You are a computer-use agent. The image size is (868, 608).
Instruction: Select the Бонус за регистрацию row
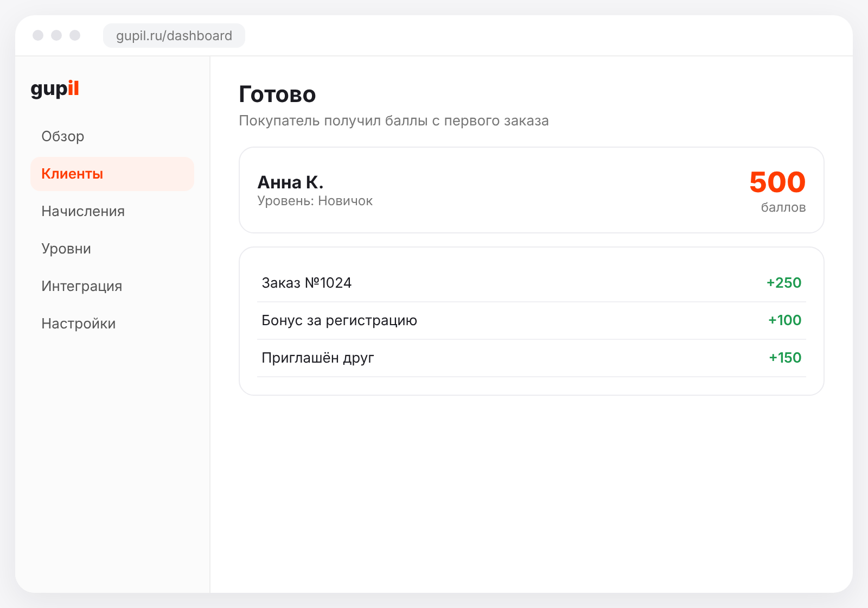coord(532,320)
